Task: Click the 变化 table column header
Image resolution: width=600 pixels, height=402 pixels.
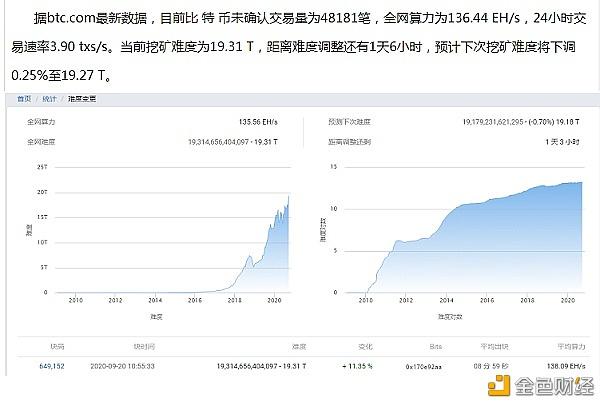Action: [x=365, y=347]
